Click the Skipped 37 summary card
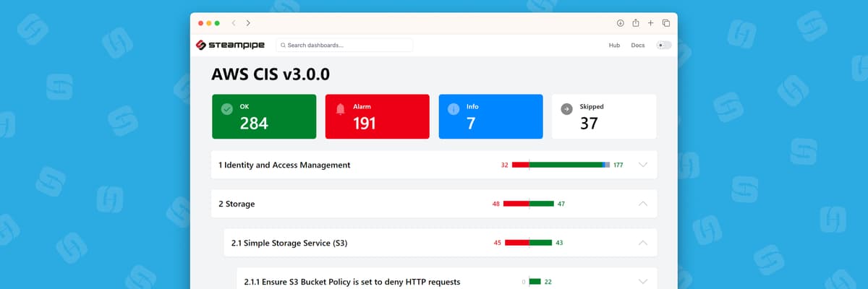The width and height of the screenshot is (868, 289). click(605, 116)
